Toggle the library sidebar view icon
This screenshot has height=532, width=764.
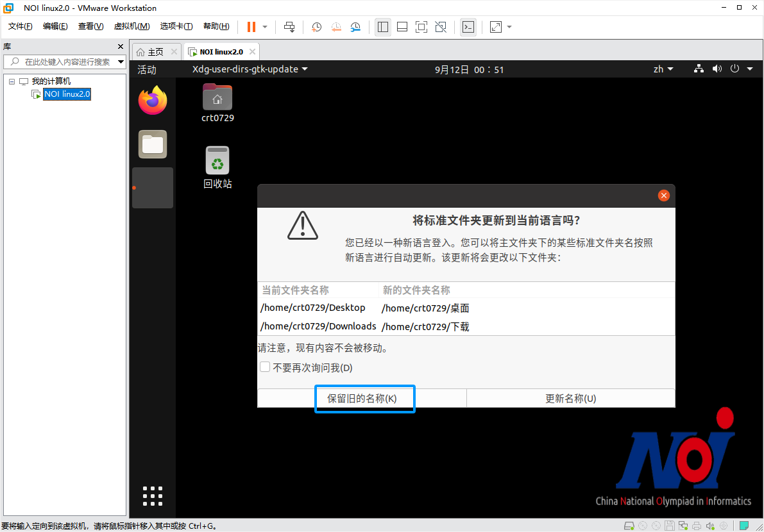[x=383, y=27]
